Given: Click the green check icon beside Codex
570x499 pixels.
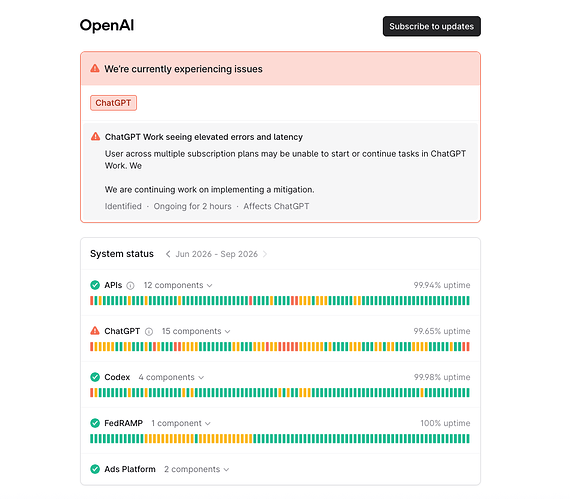Looking at the screenshot, I should [95, 377].
